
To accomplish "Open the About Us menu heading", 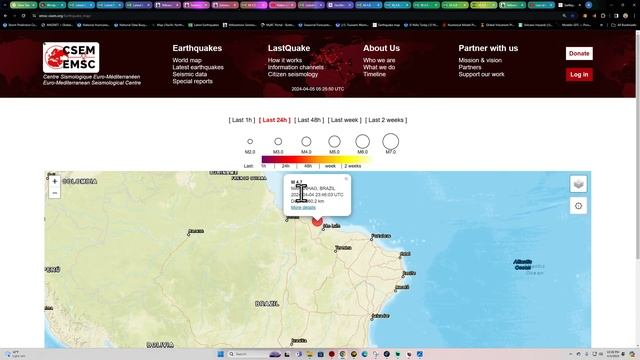I will point(382,48).
